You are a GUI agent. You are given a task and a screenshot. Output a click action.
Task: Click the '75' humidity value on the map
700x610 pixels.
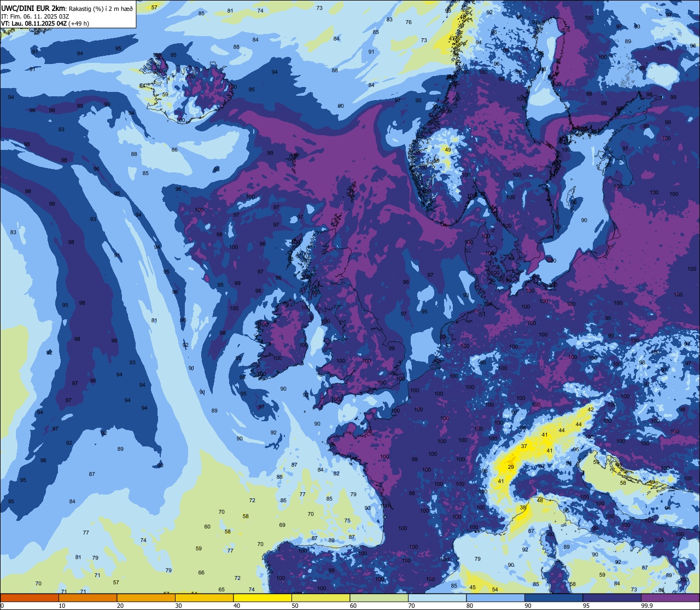347,520
